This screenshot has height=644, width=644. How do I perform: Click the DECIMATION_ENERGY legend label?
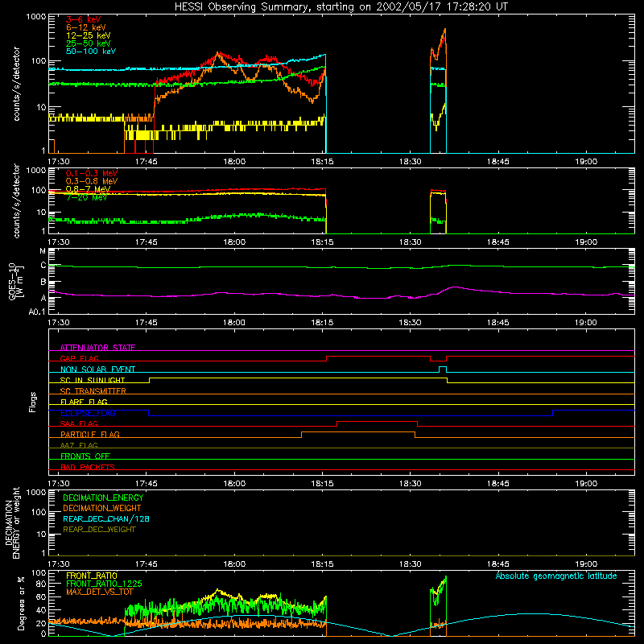point(103,497)
